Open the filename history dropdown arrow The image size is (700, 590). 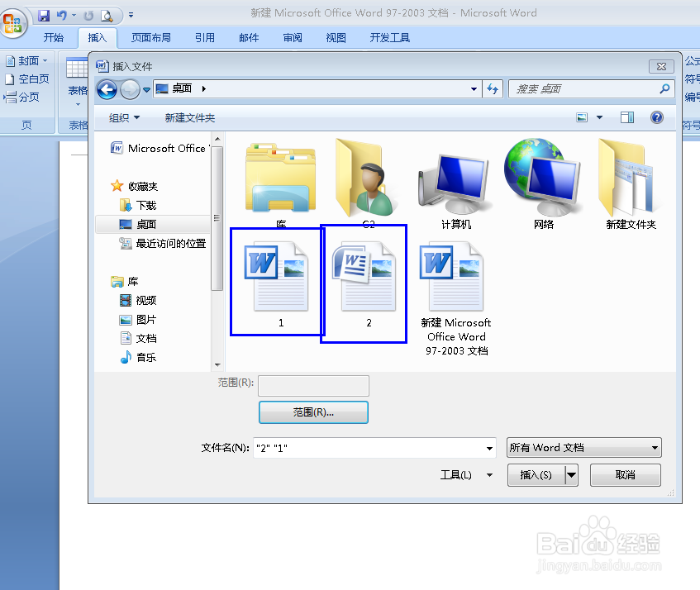489,448
